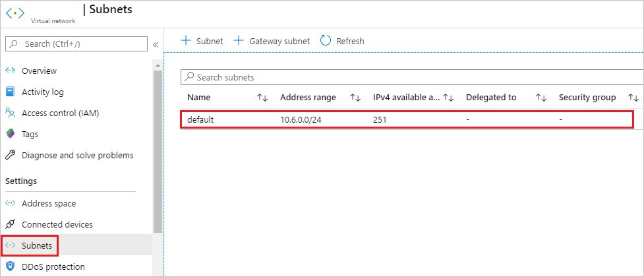Collapse the sidebar with double chevron
This screenshot has width=644, height=277.
pos(156,44)
